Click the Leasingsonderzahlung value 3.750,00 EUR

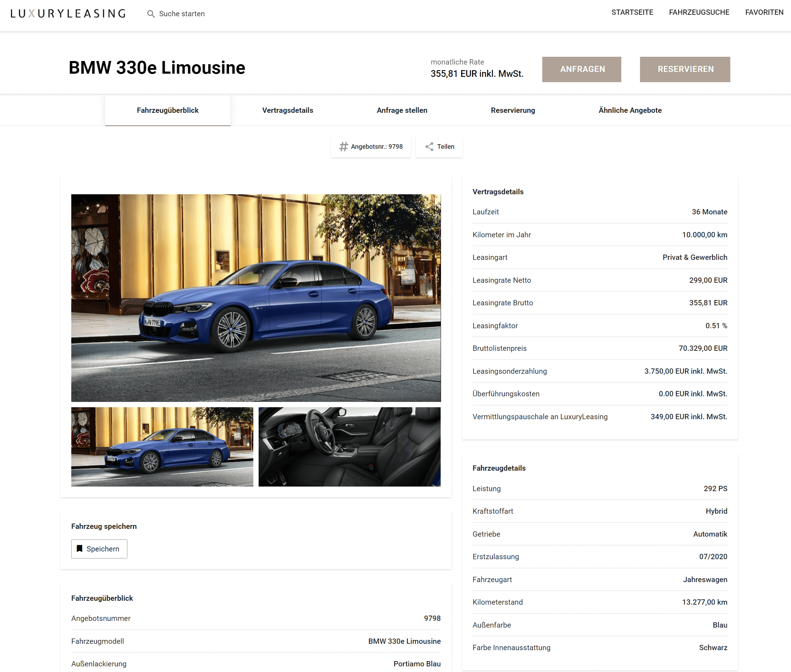point(686,371)
